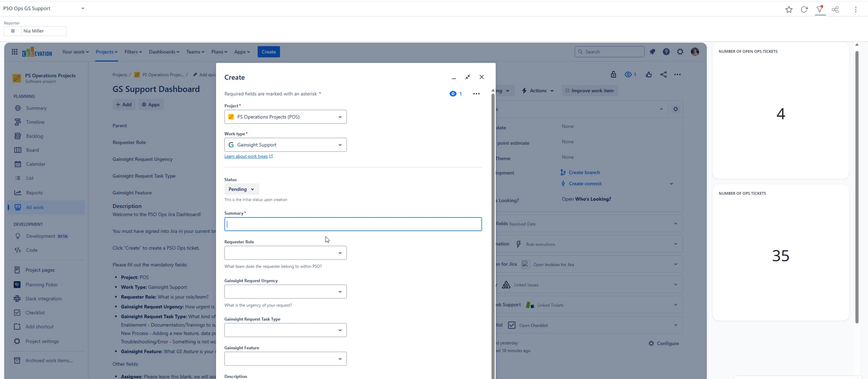Open Jira settings gear in top nav
This screenshot has width=868, height=379.
click(680, 52)
